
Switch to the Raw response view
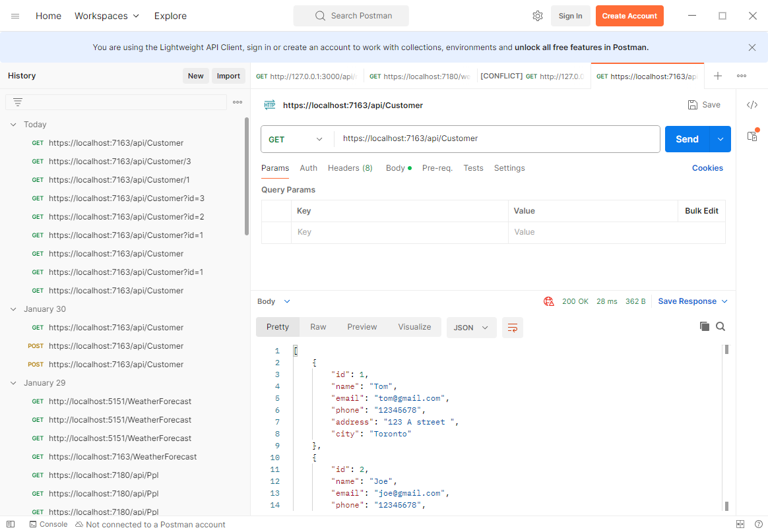click(x=318, y=327)
